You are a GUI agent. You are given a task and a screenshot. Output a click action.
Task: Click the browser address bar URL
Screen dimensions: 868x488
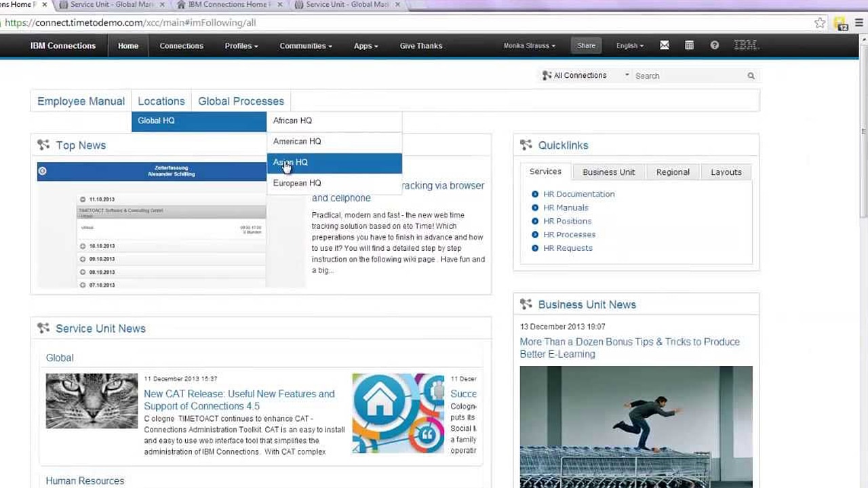pyautogui.click(x=130, y=23)
